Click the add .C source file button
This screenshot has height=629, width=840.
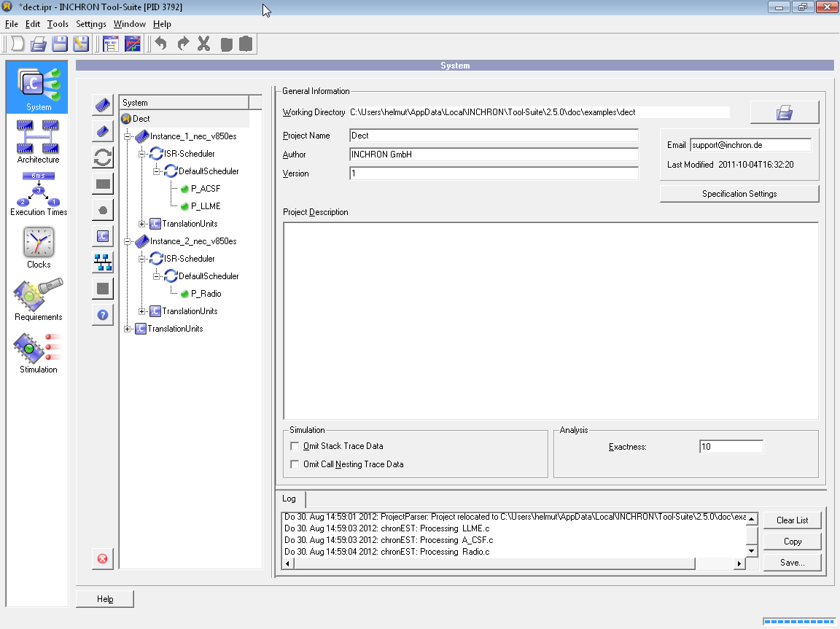pos(103,236)
